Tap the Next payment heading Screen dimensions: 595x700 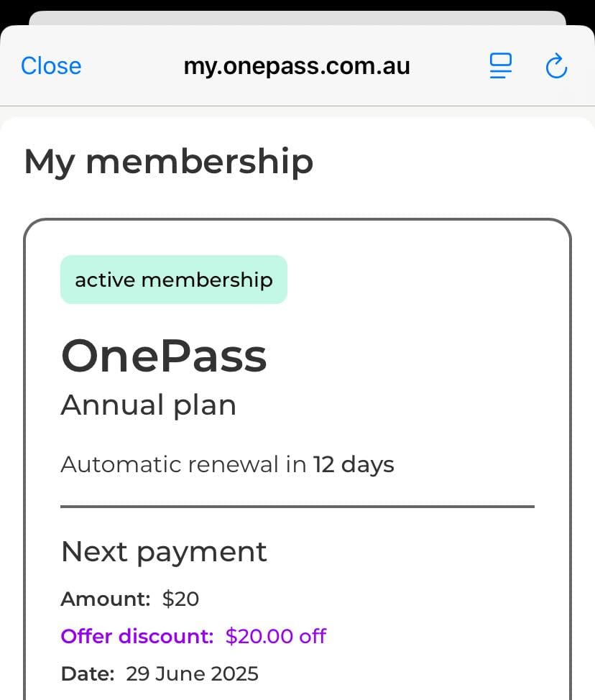pos(164,552)
